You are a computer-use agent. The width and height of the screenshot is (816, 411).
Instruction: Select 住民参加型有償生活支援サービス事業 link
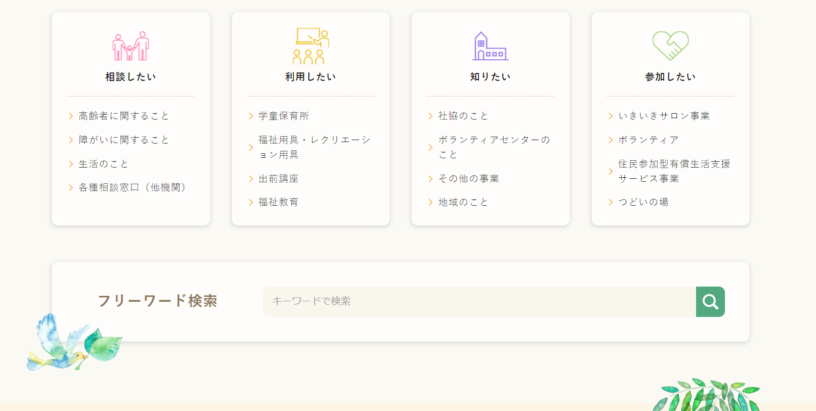(x=674, y=171)
